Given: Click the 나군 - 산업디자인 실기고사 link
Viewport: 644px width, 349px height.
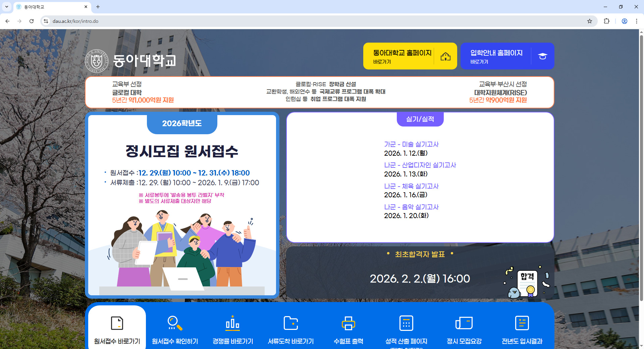Looking at the screenshot, I should tap(420, 165).
